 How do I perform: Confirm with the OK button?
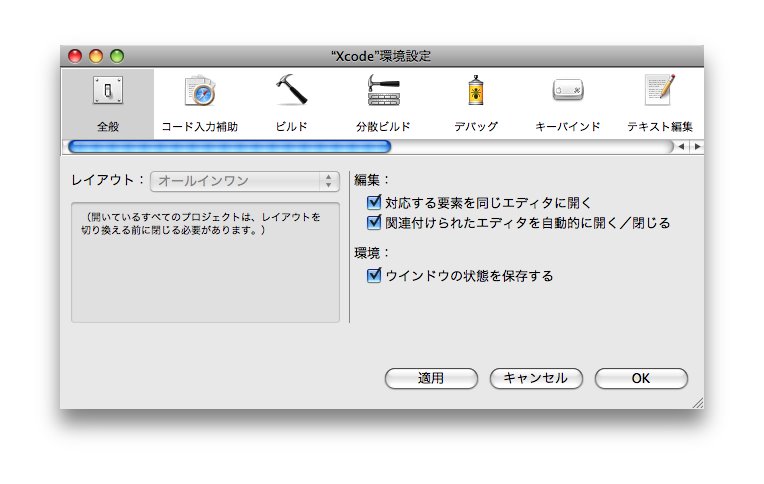[x=641, y=378]
